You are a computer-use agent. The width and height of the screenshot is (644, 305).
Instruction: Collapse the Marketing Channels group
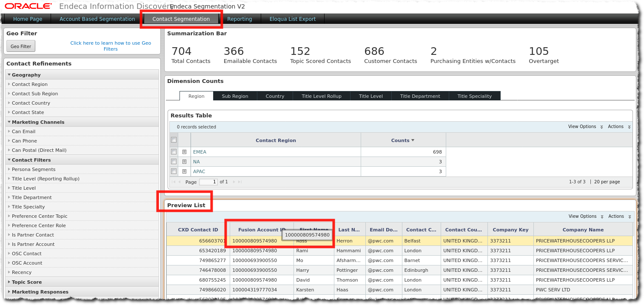9,122
